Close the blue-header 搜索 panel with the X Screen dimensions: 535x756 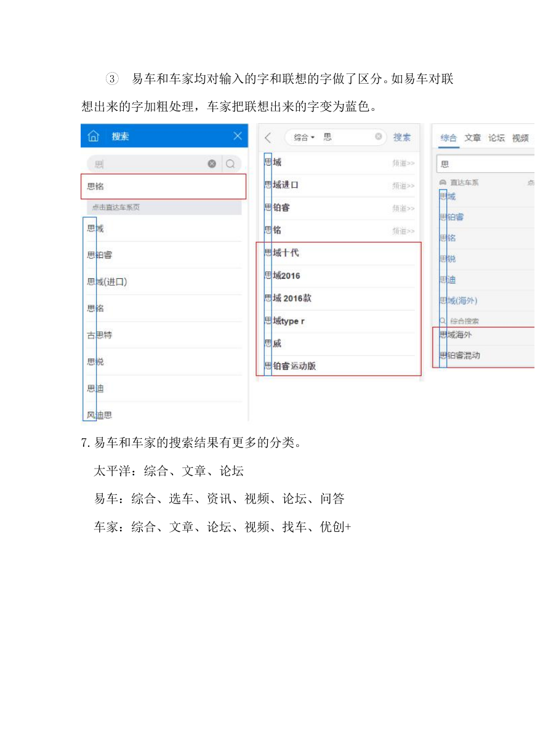coord(238,136)
